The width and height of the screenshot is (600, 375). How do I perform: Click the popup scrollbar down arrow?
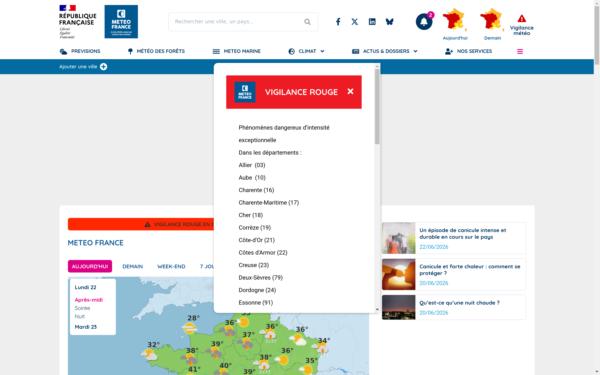click(x=377, y=309)
